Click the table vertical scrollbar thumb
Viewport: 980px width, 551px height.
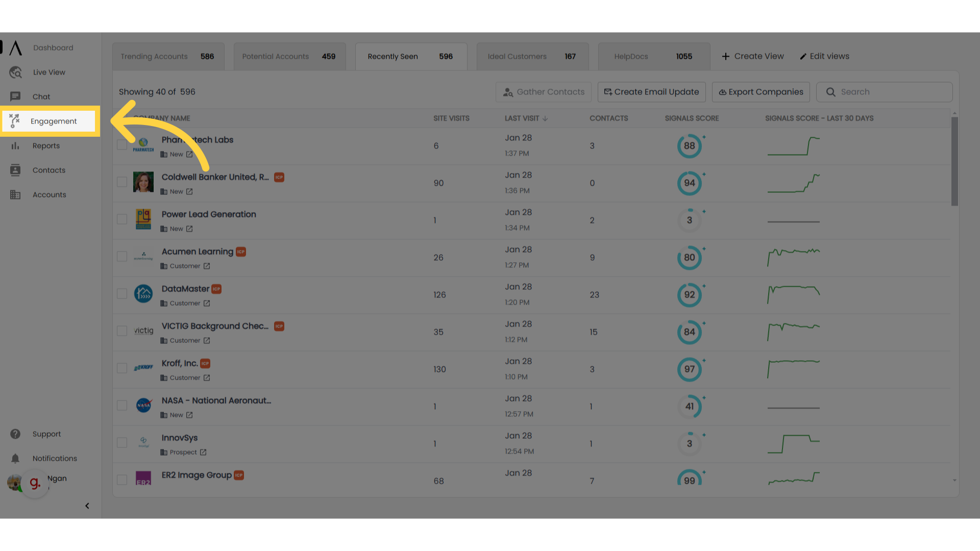tap(954, 161)
